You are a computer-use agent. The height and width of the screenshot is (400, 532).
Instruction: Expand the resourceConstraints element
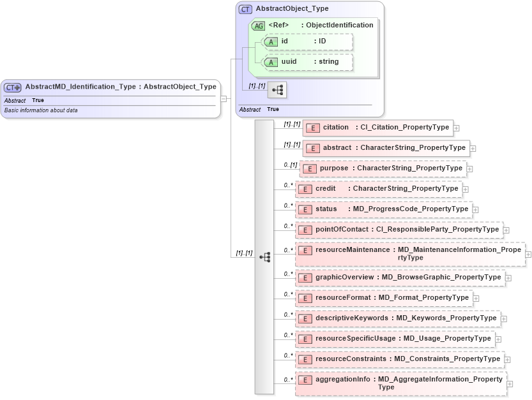pos(508,359)
